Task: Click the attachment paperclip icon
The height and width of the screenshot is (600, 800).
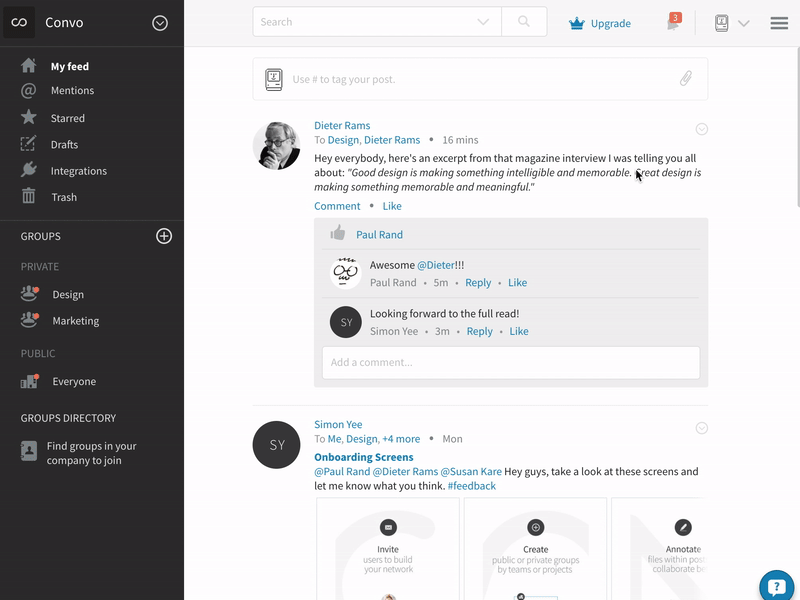Action: pyautogui.click(x=686, y=79)
